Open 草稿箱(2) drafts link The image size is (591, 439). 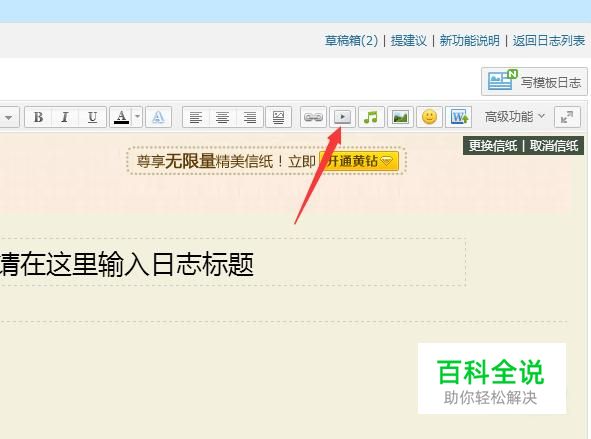(351, 40)
